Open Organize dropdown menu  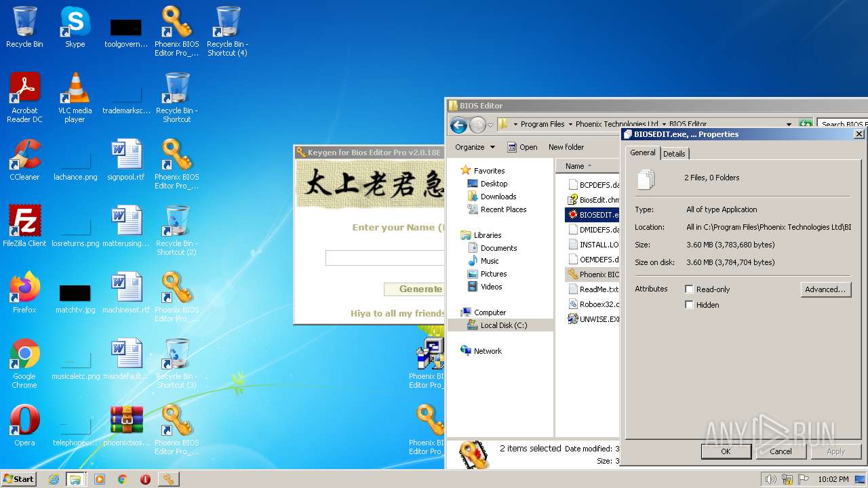475,147
